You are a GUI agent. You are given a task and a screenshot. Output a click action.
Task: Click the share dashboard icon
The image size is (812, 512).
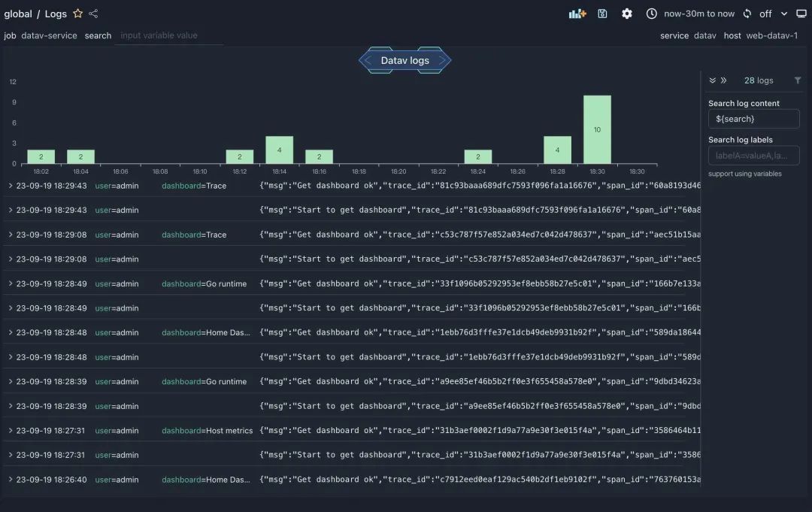click(92, 13)
